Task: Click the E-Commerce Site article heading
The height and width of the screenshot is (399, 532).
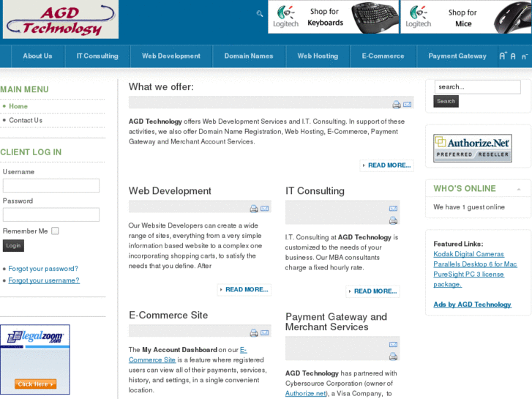Action: tap(168, 315)
